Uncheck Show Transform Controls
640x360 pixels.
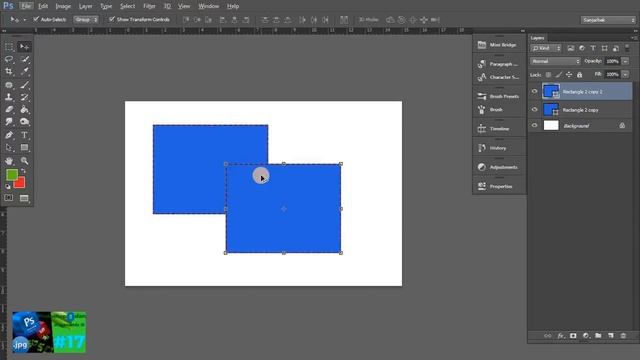[x=112, y=19]
